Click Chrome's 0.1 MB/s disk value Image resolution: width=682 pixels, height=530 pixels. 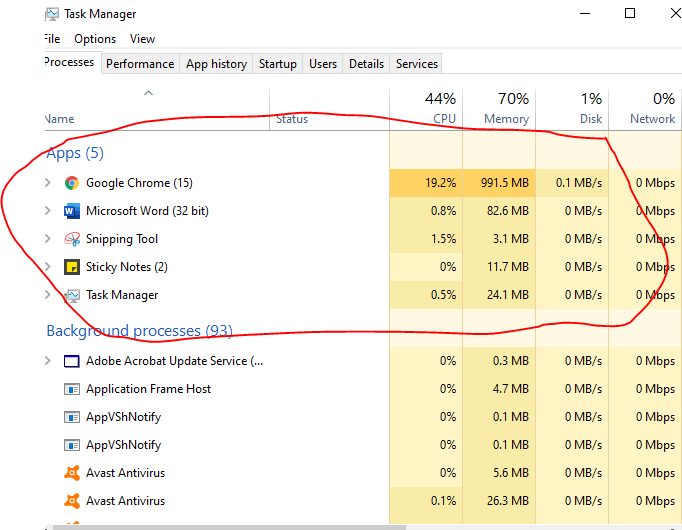pos(579,183)
